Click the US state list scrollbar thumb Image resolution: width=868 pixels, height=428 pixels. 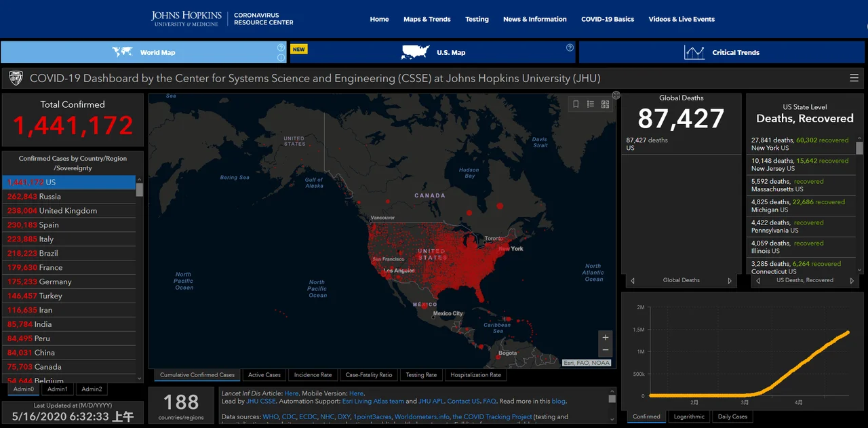859,149
